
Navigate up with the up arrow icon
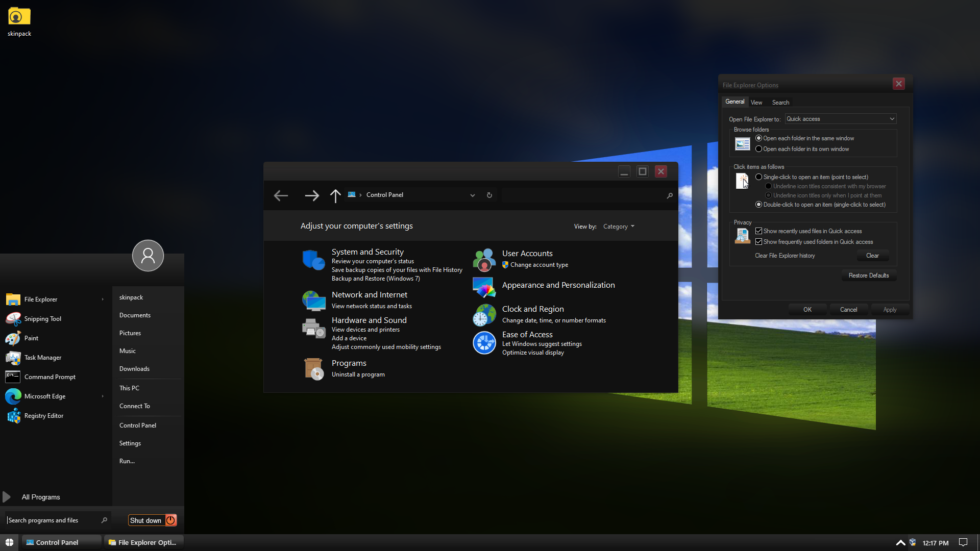[x=335, y=196]
